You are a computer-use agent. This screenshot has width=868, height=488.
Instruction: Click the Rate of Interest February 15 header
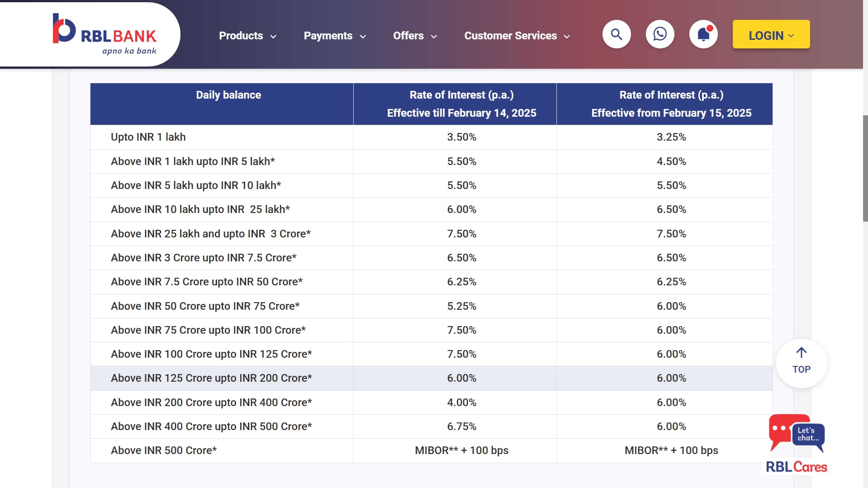(671, 104)
